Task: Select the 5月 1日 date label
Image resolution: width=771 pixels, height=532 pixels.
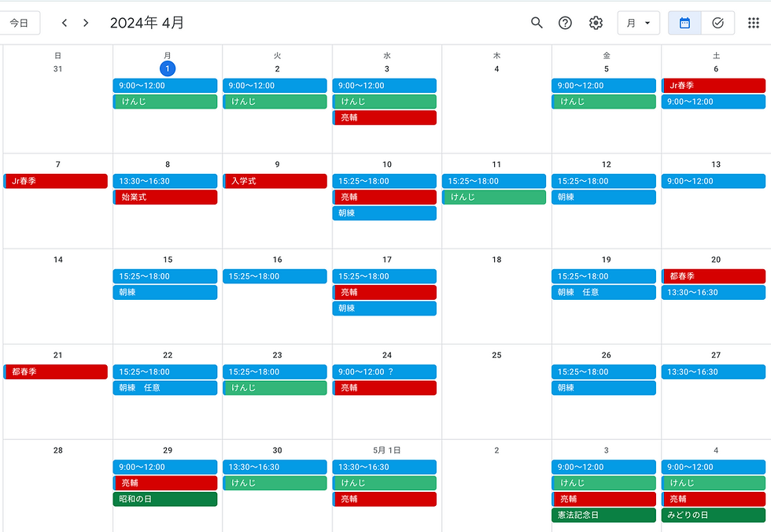Action: [387, 450]
